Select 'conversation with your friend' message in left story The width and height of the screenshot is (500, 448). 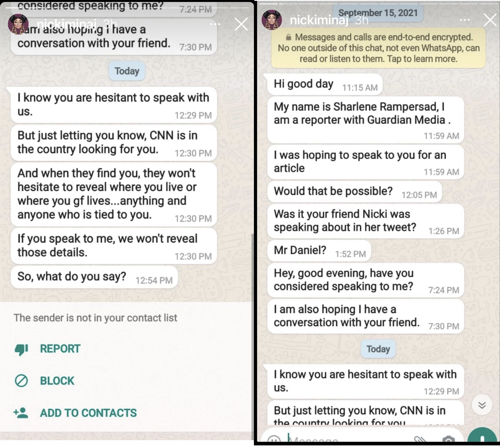pos(114,37)
